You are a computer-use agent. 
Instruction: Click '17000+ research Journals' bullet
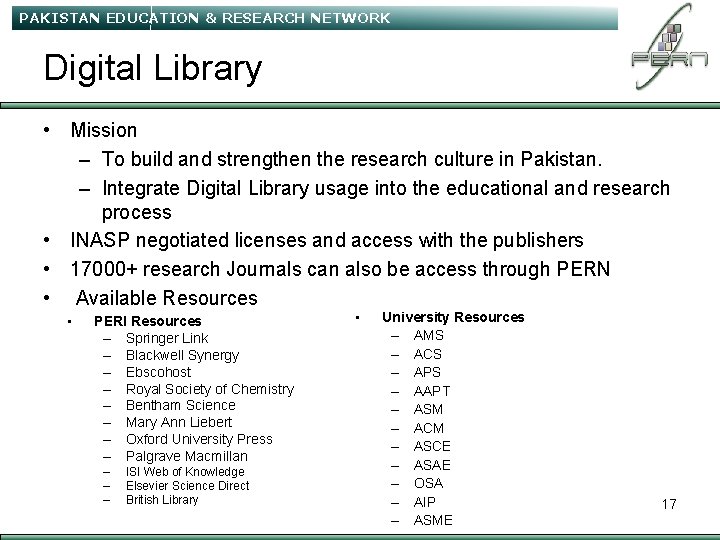[x=340, y=269]
